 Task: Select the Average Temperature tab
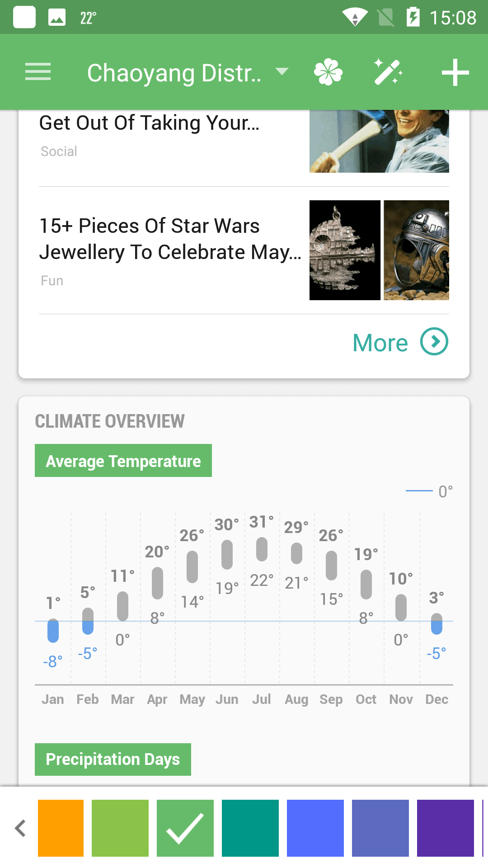(123, 461)
